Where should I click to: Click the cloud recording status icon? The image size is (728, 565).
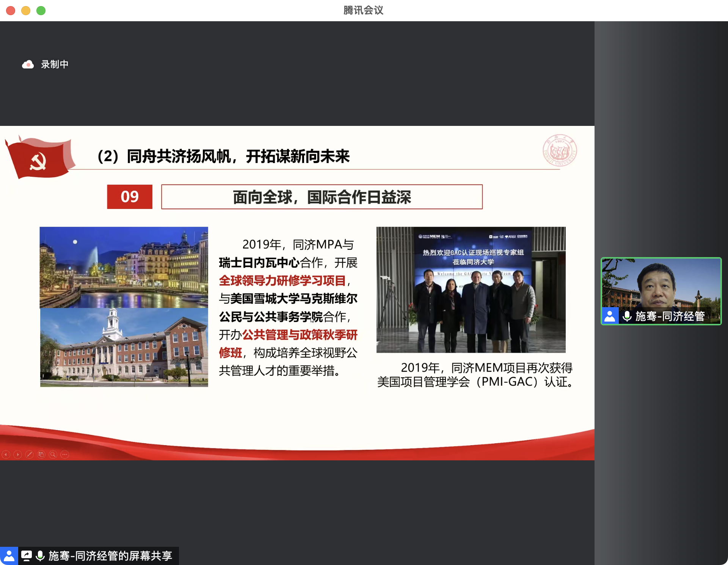28,65
